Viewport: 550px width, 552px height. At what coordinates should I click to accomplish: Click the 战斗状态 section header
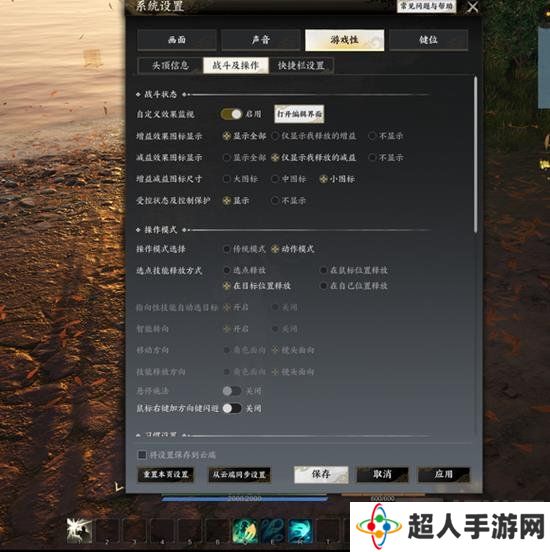tap(161, 94)
